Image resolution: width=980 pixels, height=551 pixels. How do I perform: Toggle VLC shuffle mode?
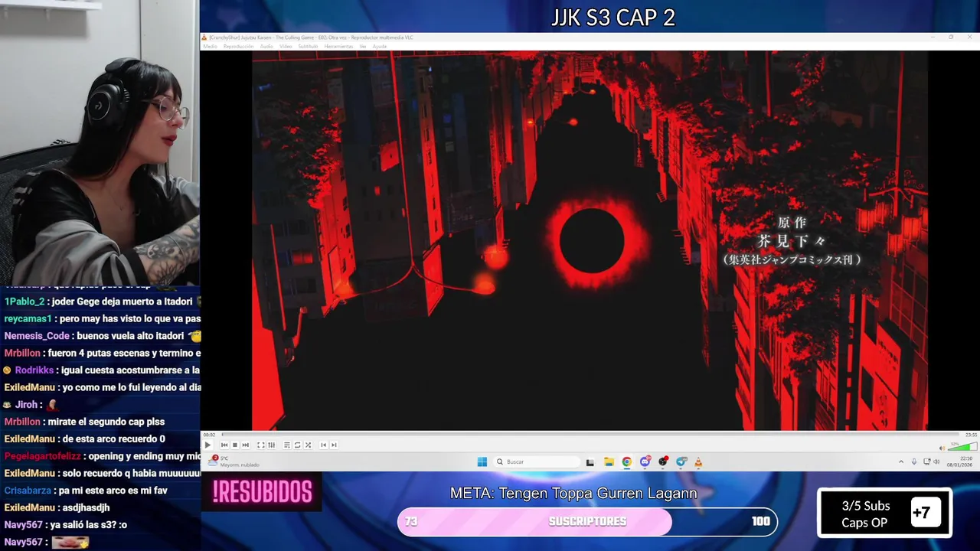tap(308, 445)
